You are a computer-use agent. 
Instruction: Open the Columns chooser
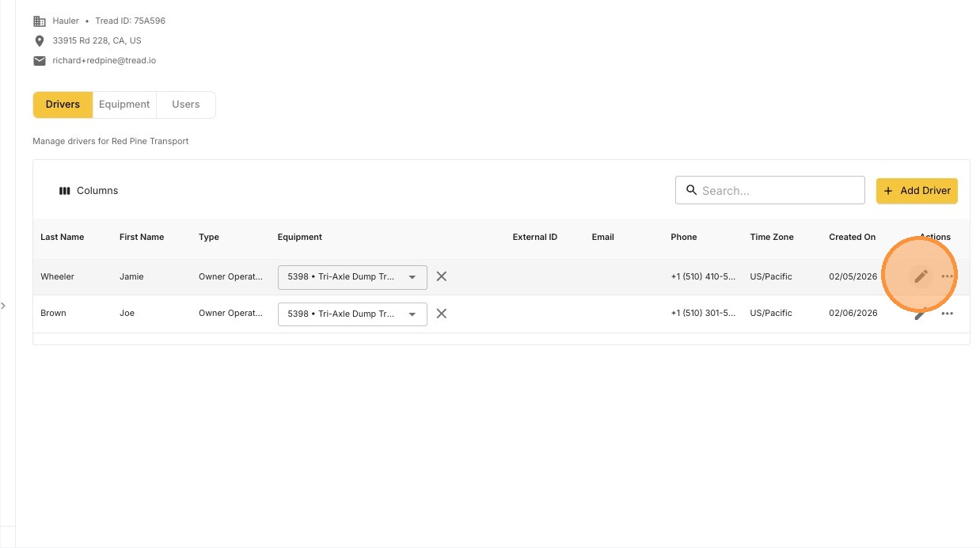(89, 191)
